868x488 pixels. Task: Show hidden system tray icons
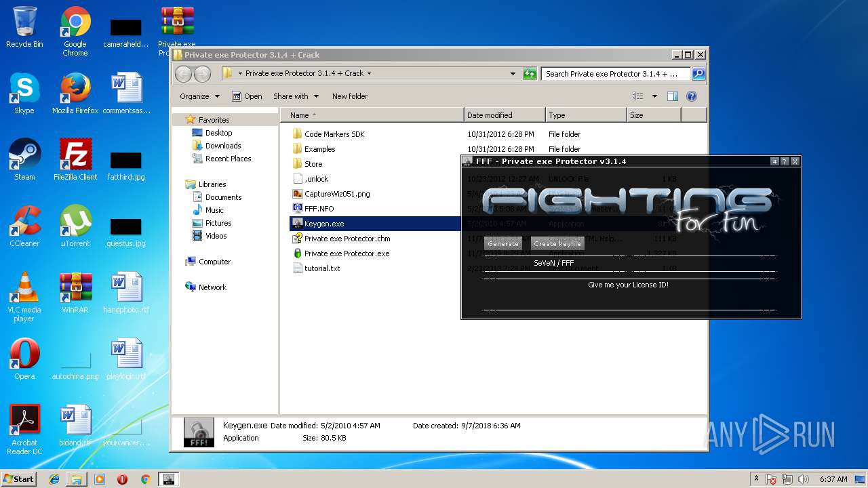click(756, 479)
